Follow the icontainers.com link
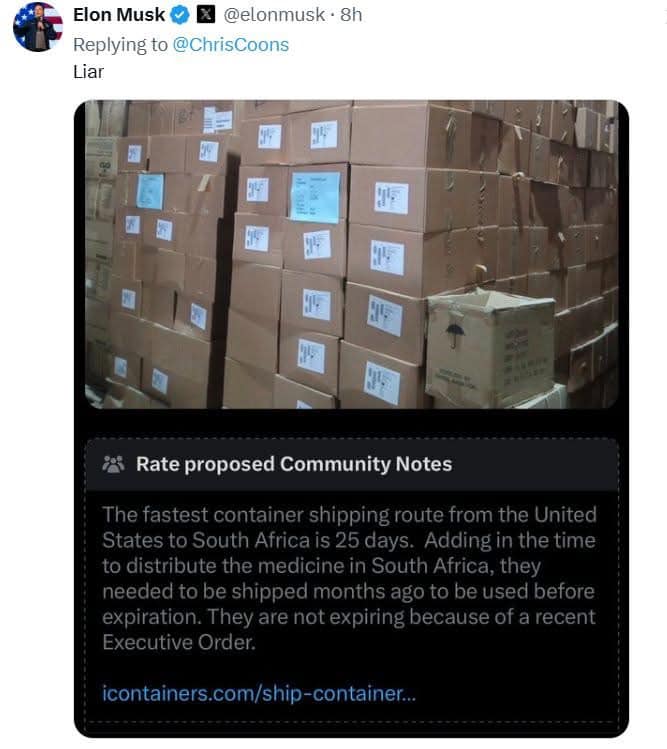The width and height of the screenshot is (667, 749). coord(259,694)
